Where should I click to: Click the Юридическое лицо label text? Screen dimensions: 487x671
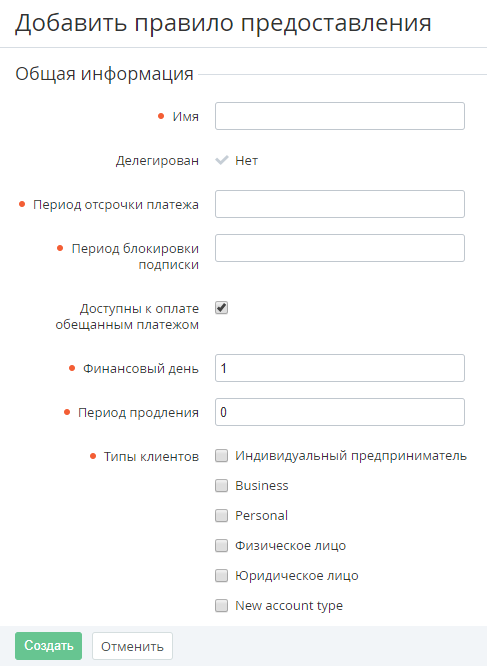click(297, 576)
